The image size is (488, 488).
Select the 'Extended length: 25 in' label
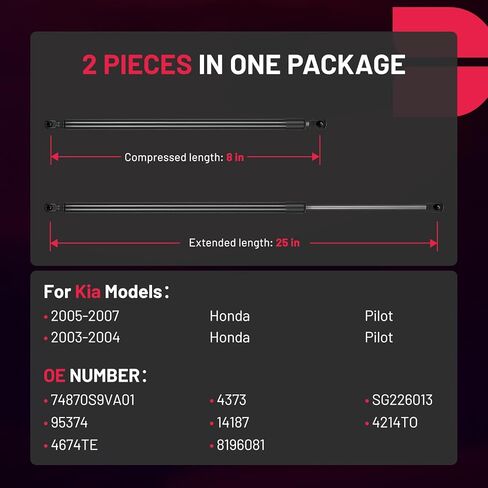[244, 243]
